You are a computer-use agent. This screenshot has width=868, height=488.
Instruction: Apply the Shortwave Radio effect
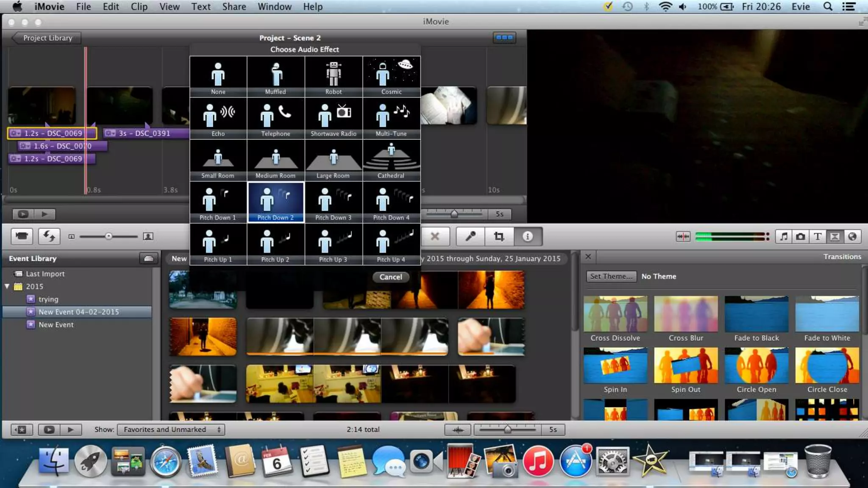coord(334,119)
